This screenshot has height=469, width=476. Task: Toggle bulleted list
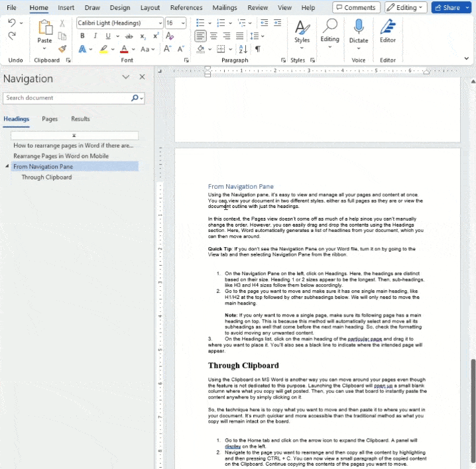coord(200,23)
